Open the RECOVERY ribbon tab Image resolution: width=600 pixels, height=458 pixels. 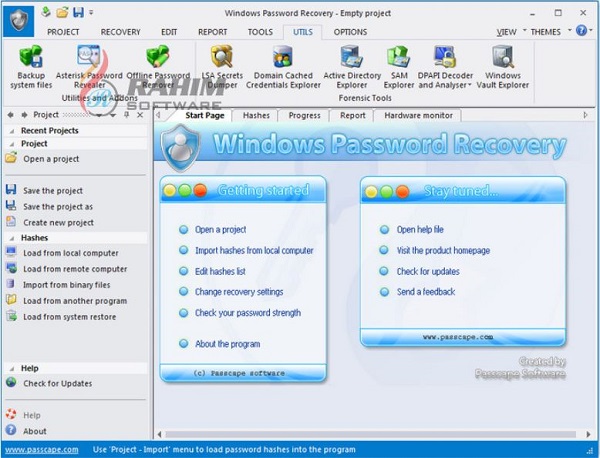[120, 32]
